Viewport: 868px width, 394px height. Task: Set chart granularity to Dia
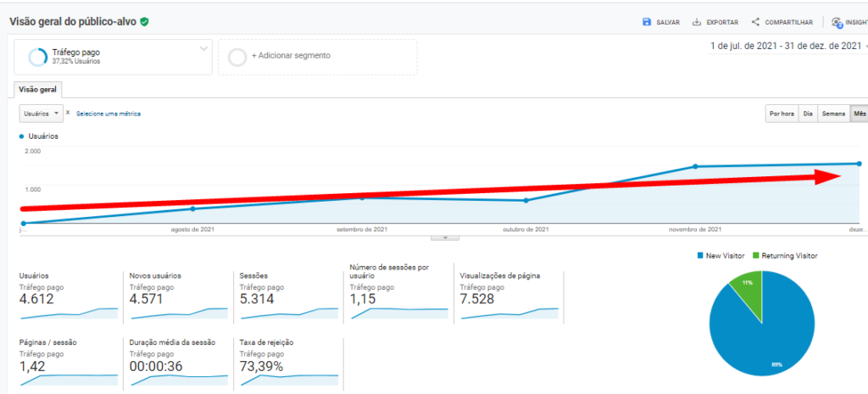tap(808, 114)
